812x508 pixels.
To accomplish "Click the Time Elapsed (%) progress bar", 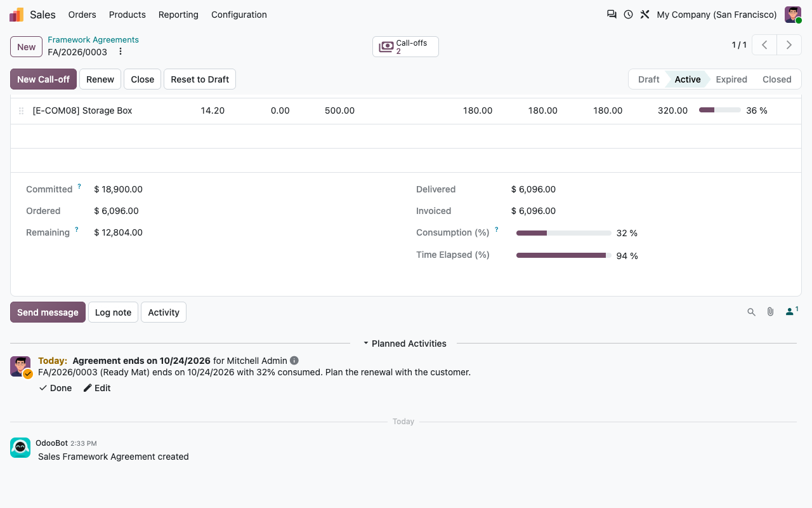I will [x=564, y=255].
